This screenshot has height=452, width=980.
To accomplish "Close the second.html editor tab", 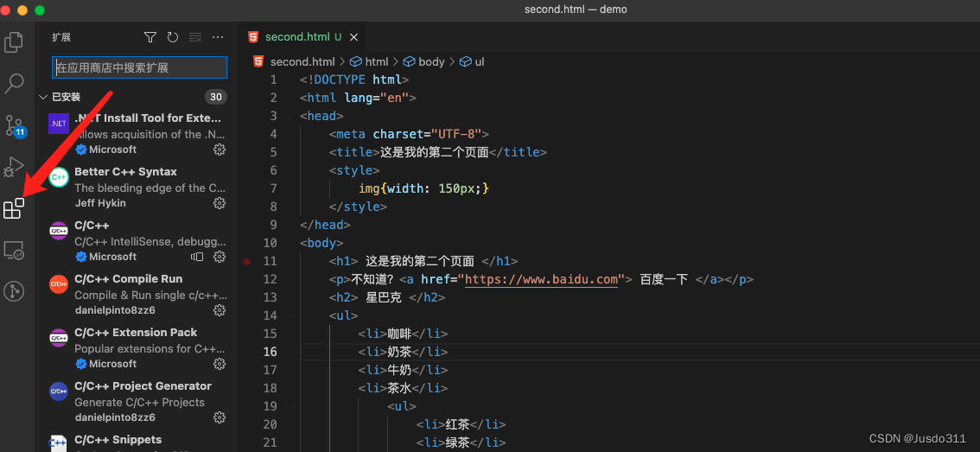I will click(353, 37).
